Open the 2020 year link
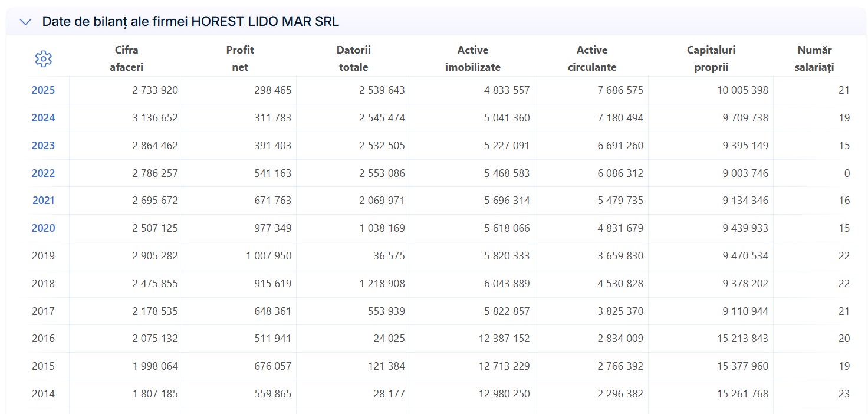This screenshot has width=868, height=414. coord(43,228)
